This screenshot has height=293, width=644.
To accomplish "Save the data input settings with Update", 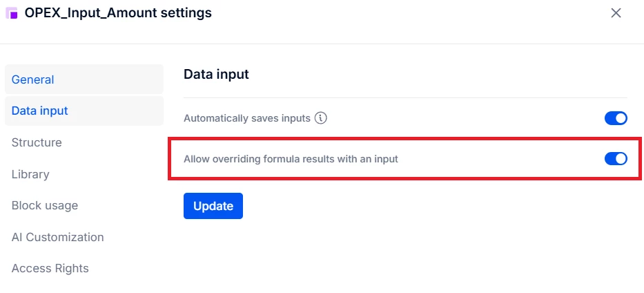I will click(x=213, y=206).
